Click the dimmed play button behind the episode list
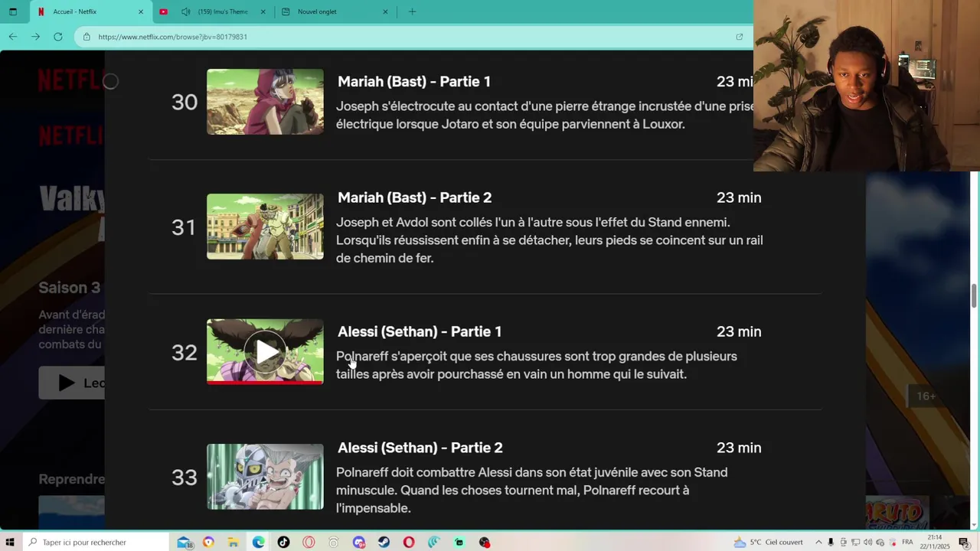Screen dimensions: 980x551 (x=72, y=383)
